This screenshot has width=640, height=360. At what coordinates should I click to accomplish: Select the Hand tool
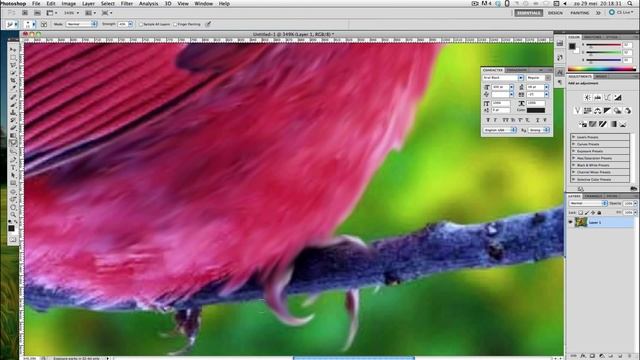coord(13,207)
